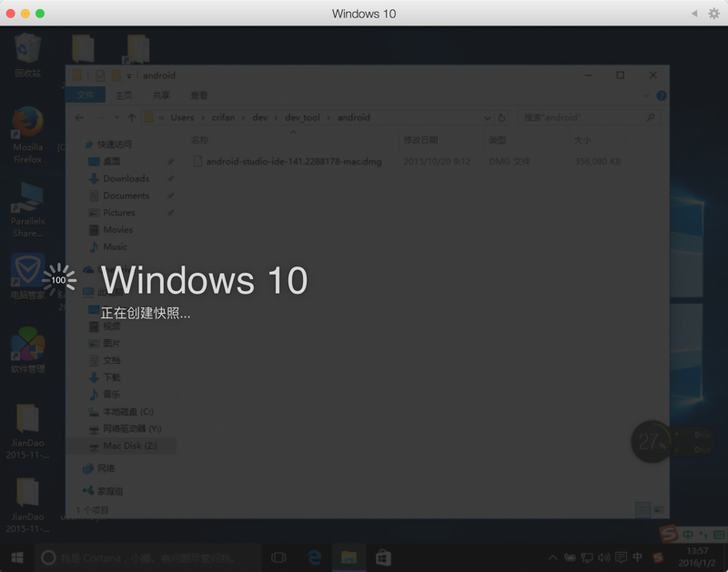The image size is (728, 572).
Task: Open quick access toolbar dropdown
Action: click(129, 76)
